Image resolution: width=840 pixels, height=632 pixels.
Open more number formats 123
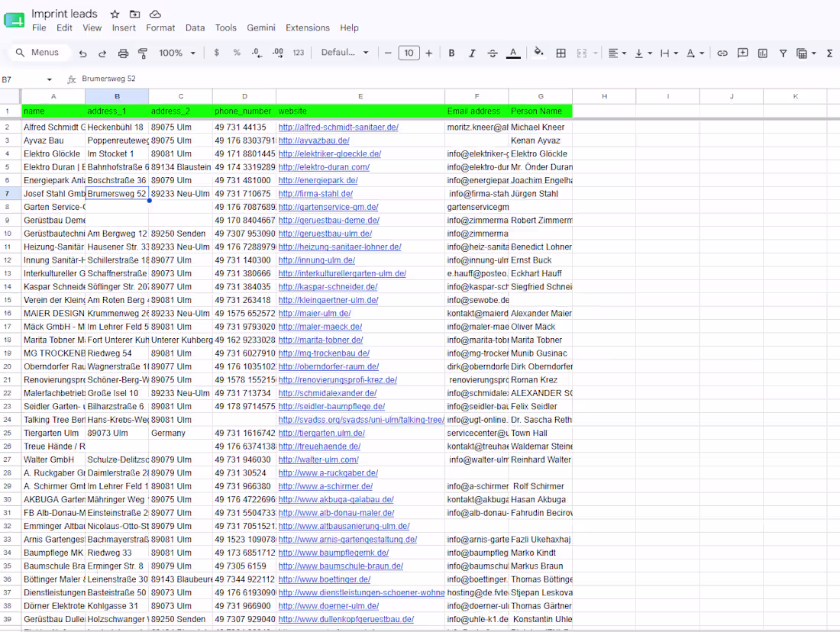[299, 53]
